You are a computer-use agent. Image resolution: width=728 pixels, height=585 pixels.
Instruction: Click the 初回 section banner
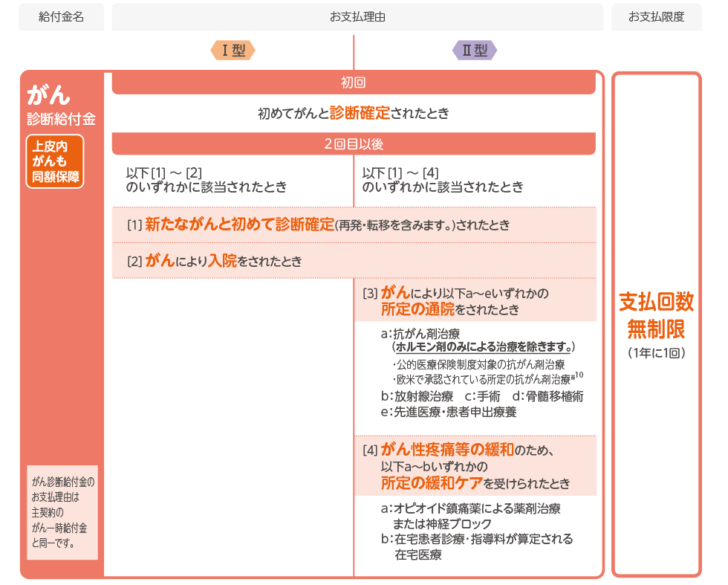click(x=354, y=83)
